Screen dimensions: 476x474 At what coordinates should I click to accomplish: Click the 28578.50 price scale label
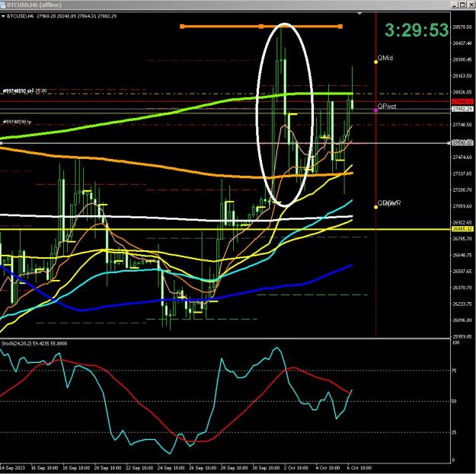point(462,27)
